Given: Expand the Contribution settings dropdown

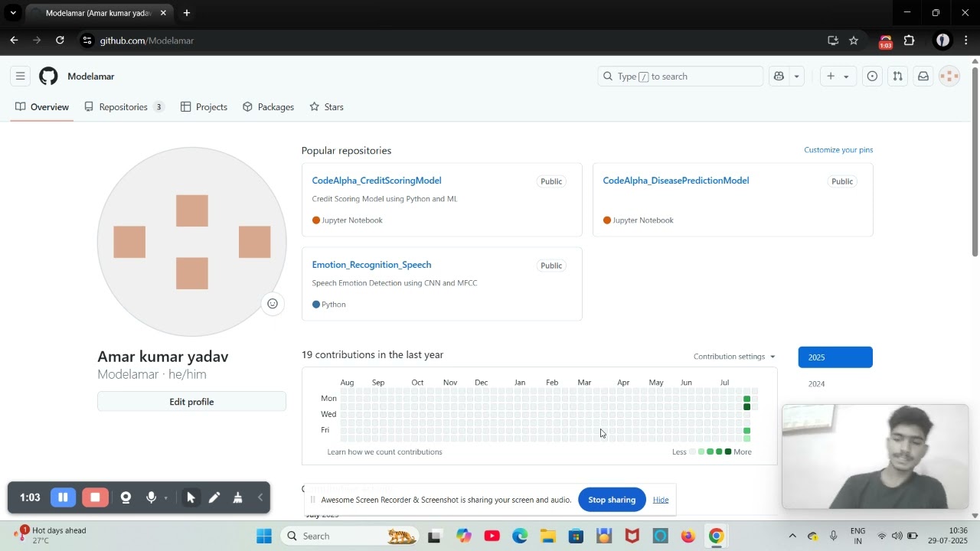Looking at the screenshot, I should click(734, 357).
